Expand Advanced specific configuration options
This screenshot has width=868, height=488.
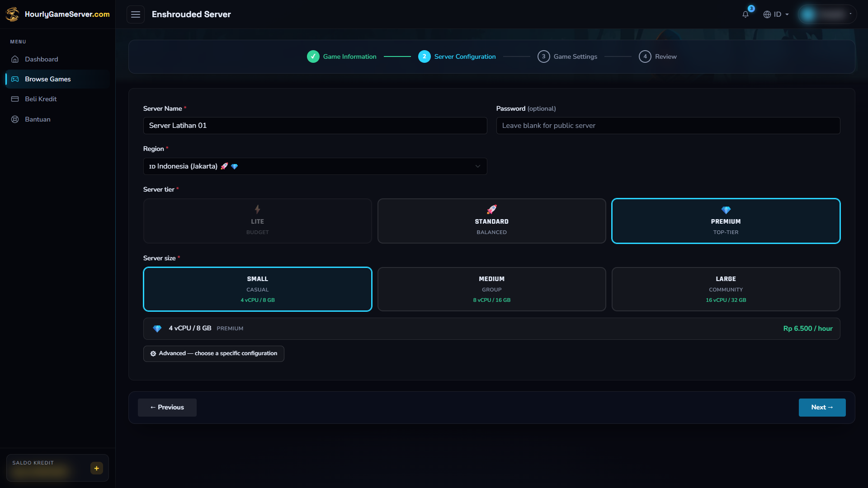coord(214,353)
